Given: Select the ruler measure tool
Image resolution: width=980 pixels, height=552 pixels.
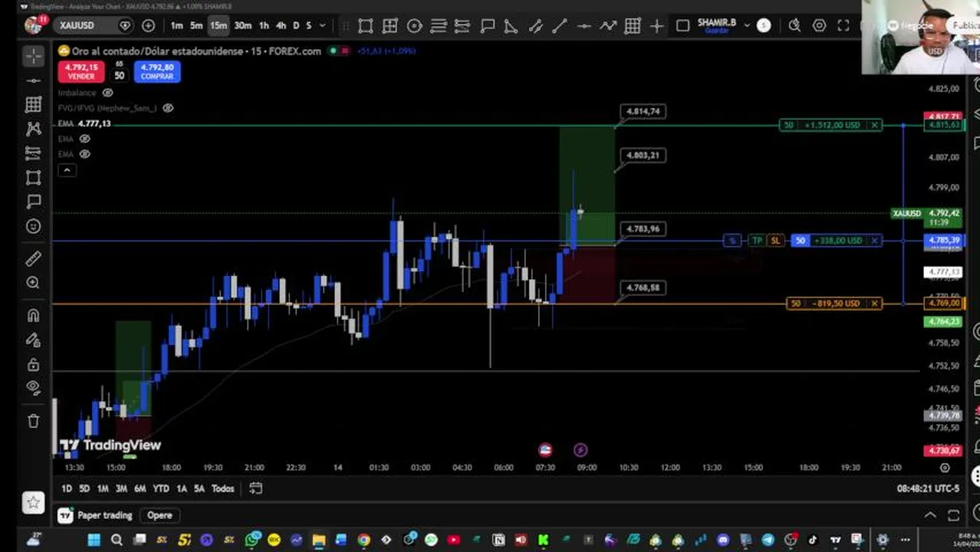Looking at the screenshot, I should click(x=33, y=258).
